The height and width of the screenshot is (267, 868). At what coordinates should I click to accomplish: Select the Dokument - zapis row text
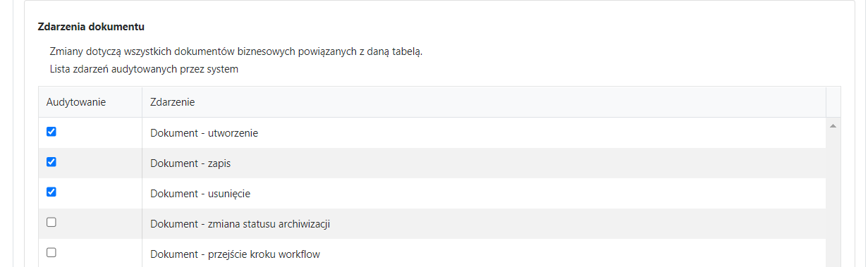click(190, 163)
